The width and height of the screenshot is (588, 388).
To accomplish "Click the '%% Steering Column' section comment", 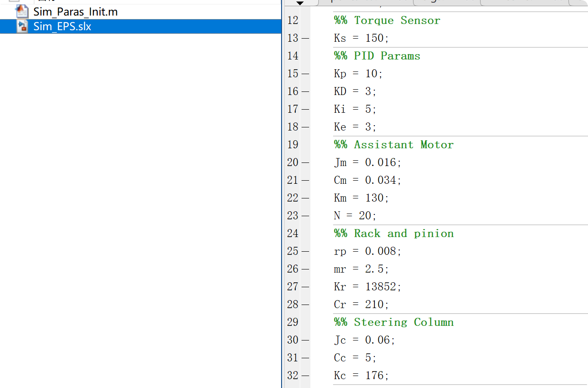I will click(x=394, y=322).
